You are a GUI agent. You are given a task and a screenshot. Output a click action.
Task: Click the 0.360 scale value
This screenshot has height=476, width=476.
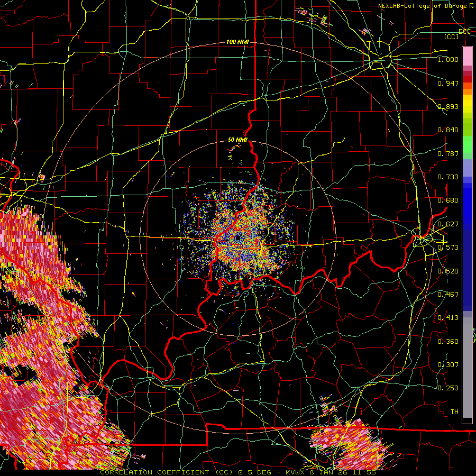pyautogui.click(x=448, y=342)
